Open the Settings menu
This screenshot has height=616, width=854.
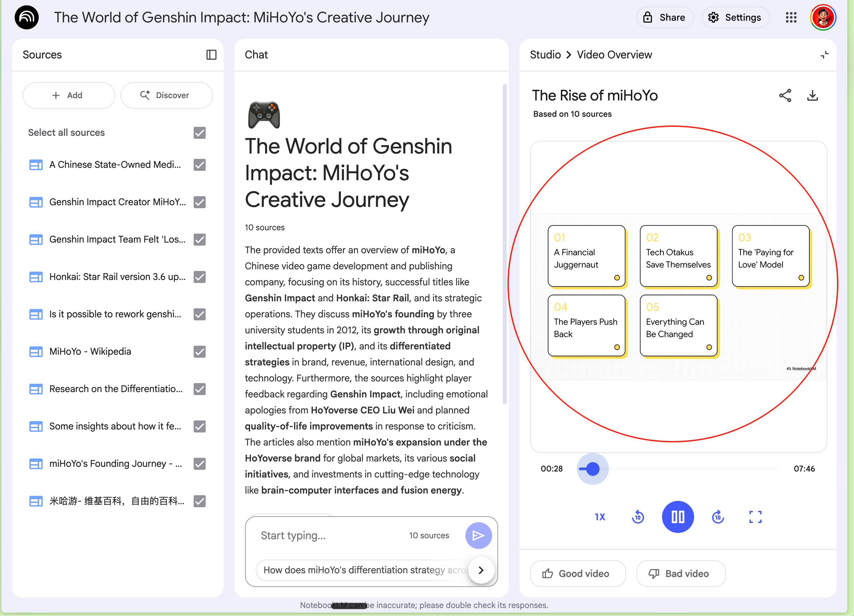click(x=735, y=18)
